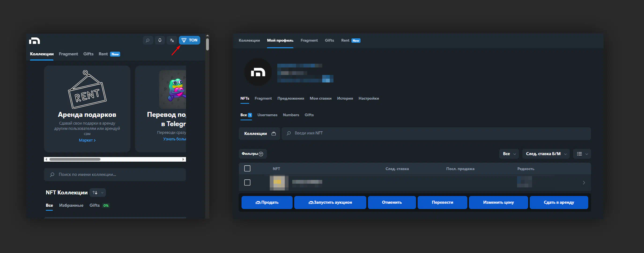
Task: Follow the 'Маркет' link on rent card
Action: [87, 140]
